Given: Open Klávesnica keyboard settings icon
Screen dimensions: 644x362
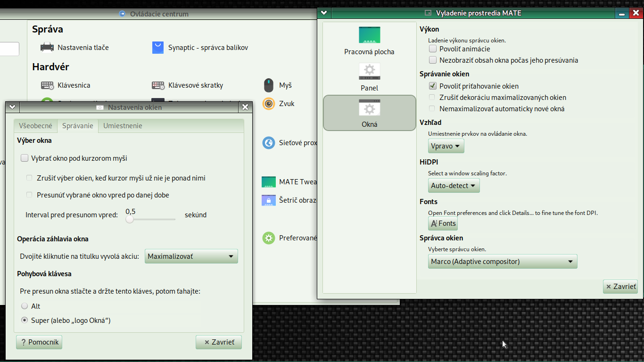Looking at the screenshot, I should coord(47,85).
